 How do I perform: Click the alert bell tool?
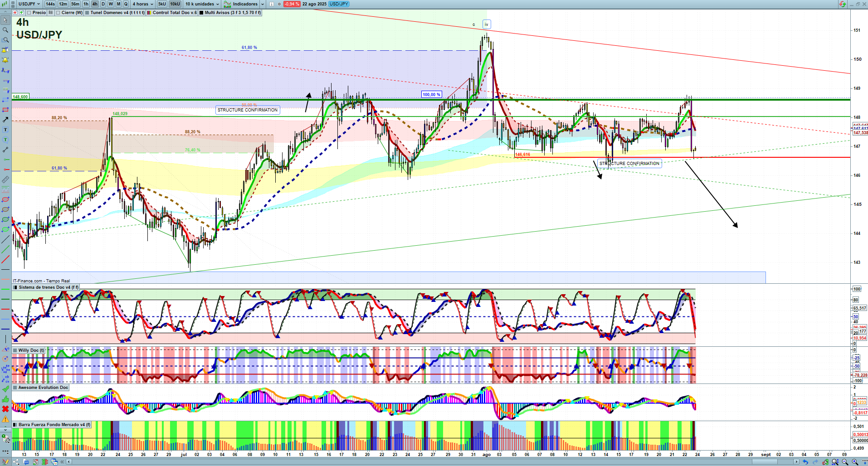click(x=5, y=60)
